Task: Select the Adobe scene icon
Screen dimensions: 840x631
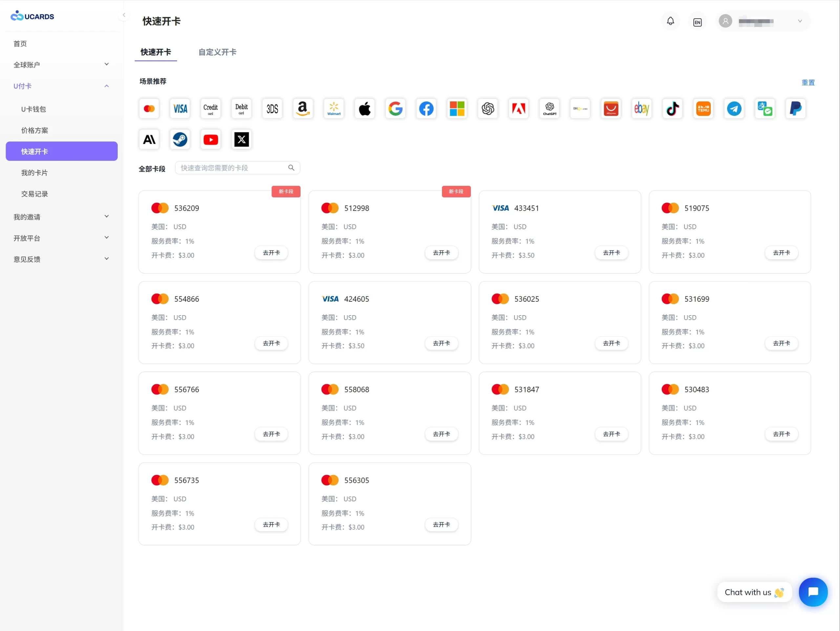Action: point(518,109)
